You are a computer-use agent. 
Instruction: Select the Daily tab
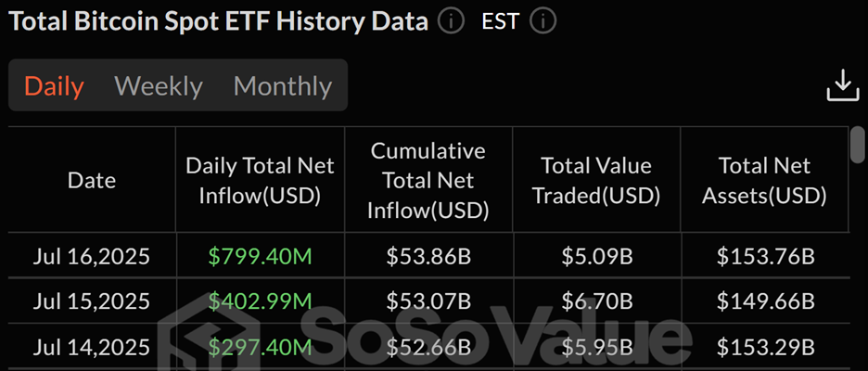click(54, 86)
